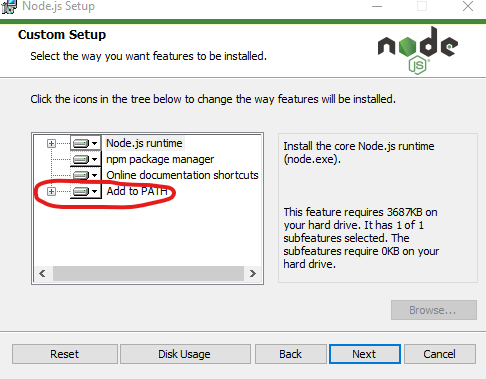
Task: Click the Reset button
Action: 65,354
